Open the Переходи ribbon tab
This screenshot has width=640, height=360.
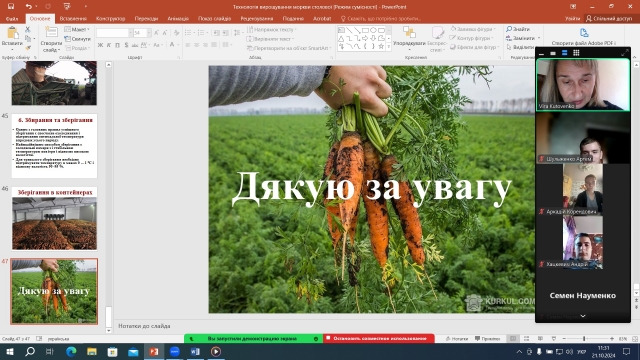click(x=146, y=19)
